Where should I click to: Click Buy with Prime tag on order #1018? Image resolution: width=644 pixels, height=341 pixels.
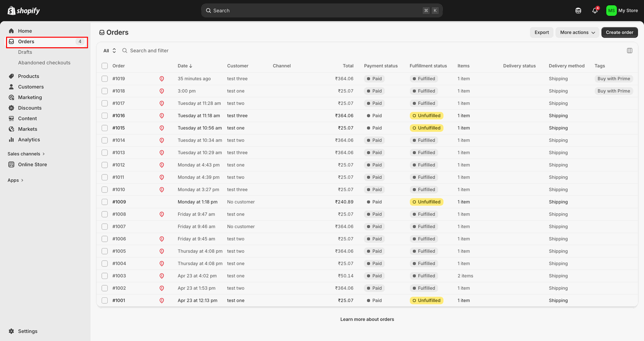pos(613,91)
